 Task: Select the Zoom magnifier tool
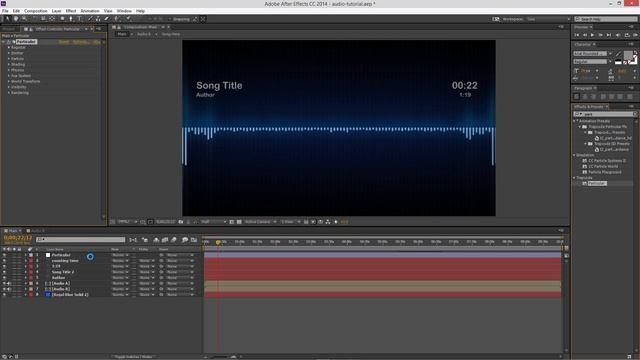[x=24, y=19]
